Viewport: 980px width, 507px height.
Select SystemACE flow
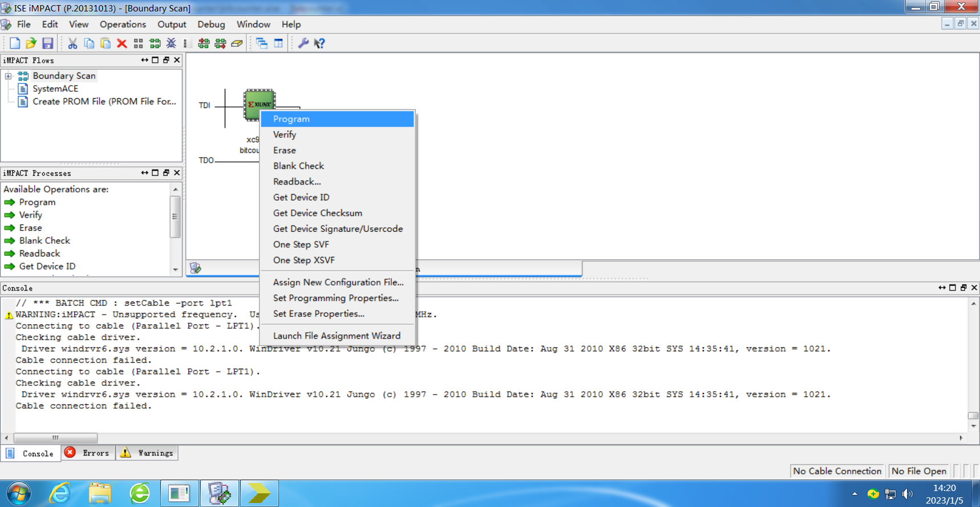(x=55, y=88)
